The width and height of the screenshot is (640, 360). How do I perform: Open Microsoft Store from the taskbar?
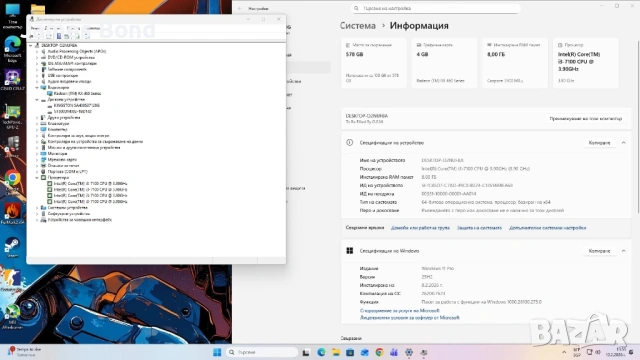tap(350, 352)
